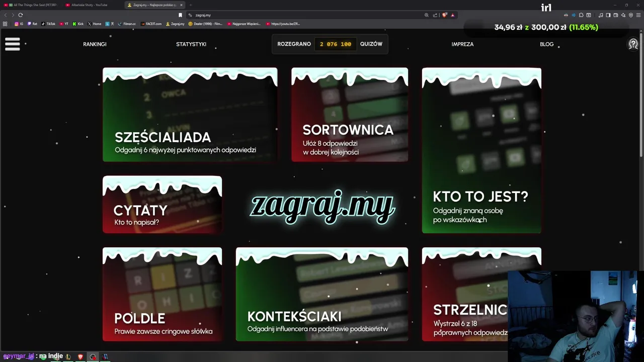Toggle the browser sidebar panel icon

(x=608, y=15)
